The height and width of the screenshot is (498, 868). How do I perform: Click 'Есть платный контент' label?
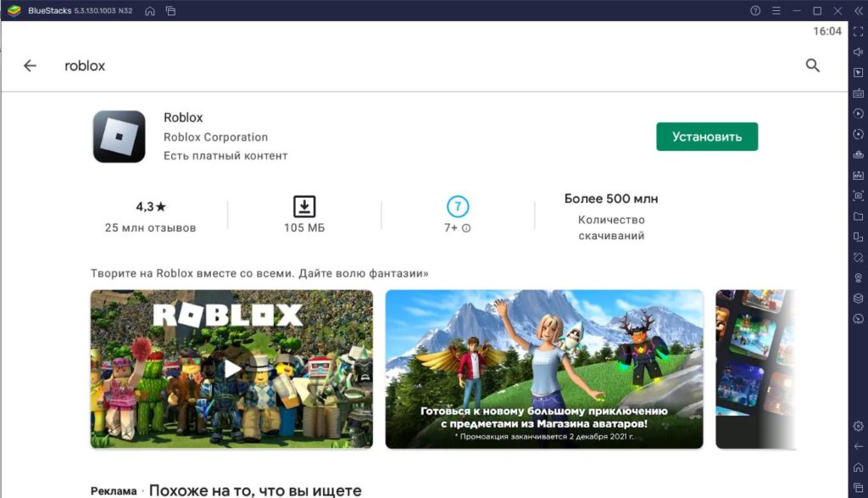225,155
